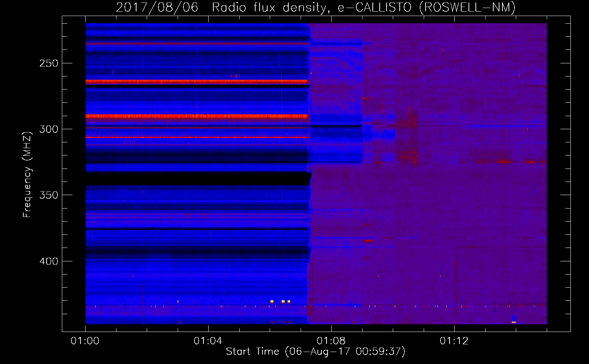Click the Start Time (06-Aug-17 00:59:37) label
The width and height of the screenshot is (589, 364).
click(x=316, y=352)
